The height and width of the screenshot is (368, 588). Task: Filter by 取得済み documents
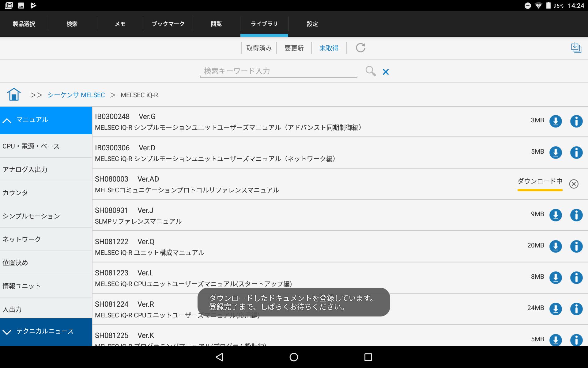(x=259, y=48)
